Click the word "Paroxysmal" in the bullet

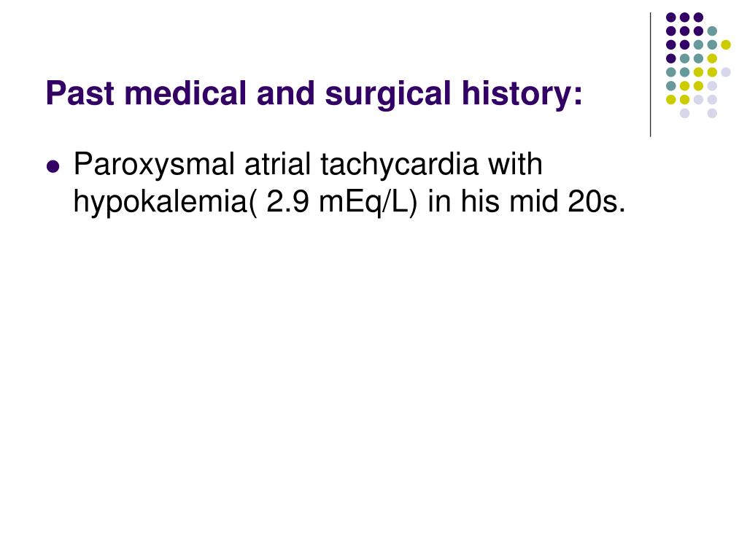pyautogui.click(x=154, y=166)
